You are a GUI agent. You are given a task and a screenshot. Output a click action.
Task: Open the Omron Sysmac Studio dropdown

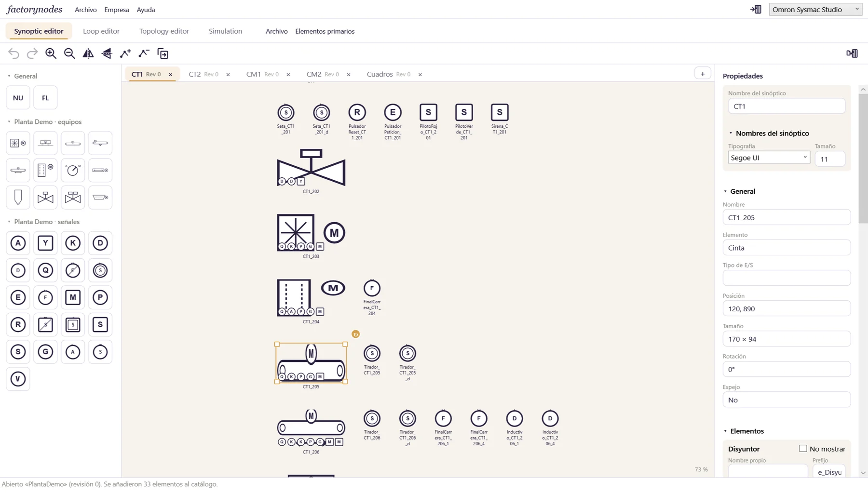[815, 9]
